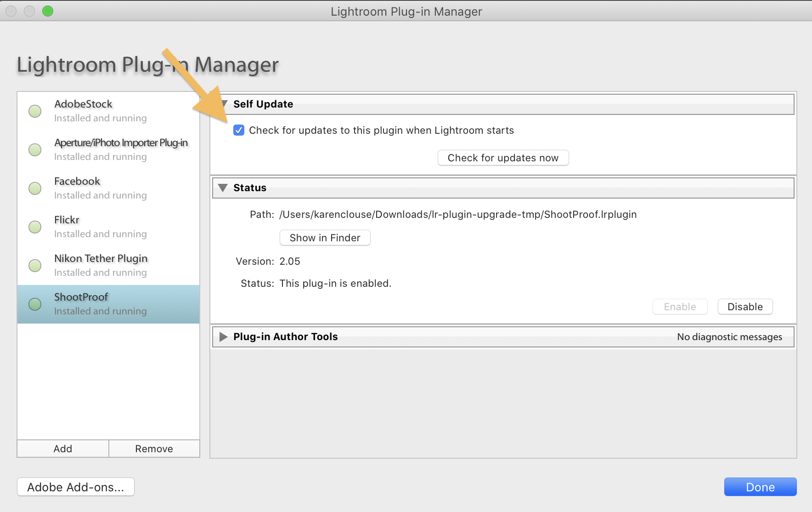
Task: Click Flickr plugin status indicator
Action: [35, 227]
